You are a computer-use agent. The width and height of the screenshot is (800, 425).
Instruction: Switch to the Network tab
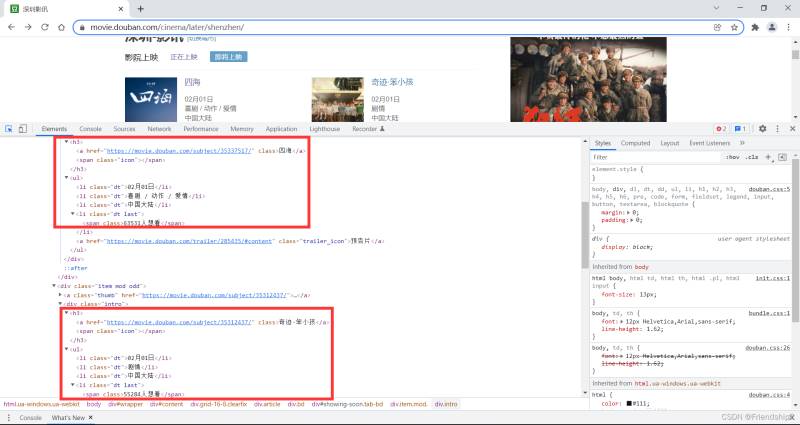point(159,129)
